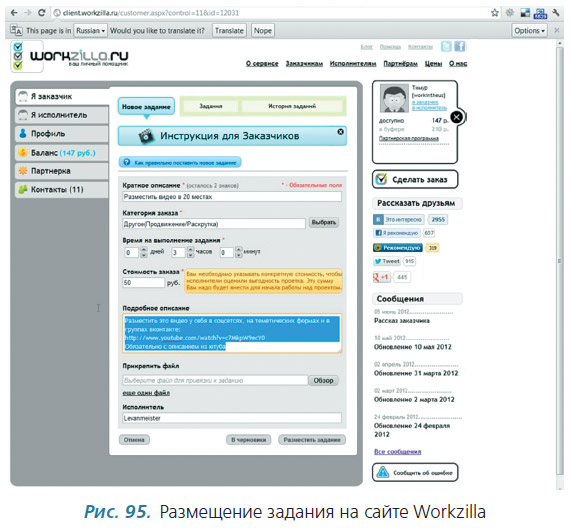Click the camera icon in the instruction banner
570x528 pixels.
click(146, 136)
